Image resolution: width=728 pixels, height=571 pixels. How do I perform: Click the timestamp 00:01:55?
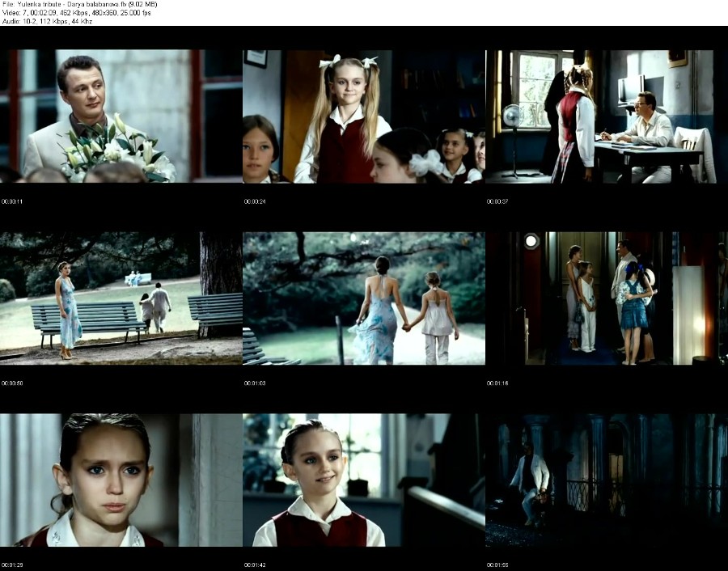pos(497,565)
